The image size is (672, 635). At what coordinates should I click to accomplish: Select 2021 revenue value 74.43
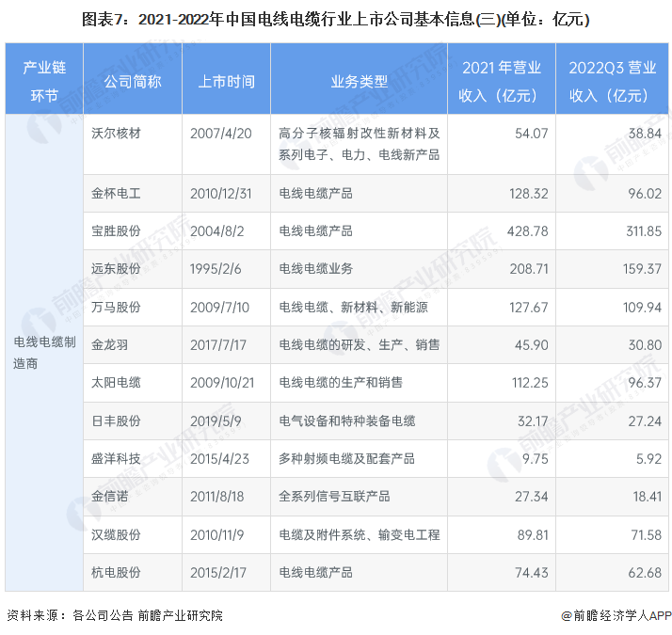pyautogui.click(x=532, y=573)
